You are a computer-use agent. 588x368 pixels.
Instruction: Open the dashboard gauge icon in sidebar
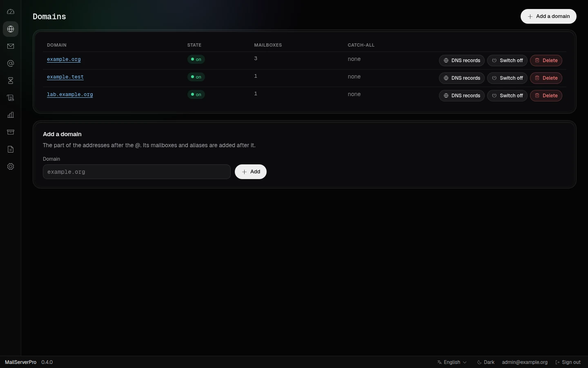click(x=11, y=12)
